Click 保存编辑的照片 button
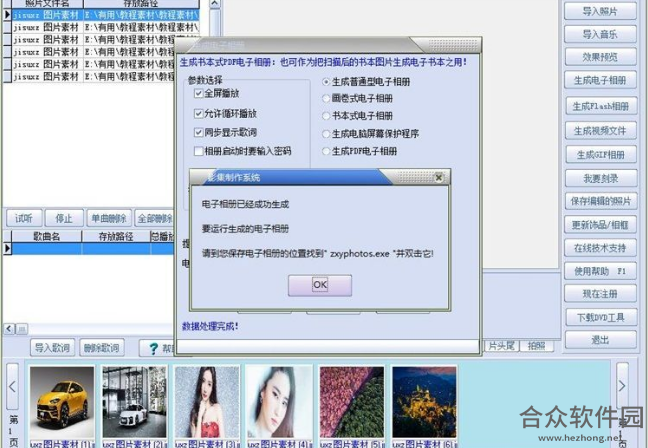 pos(601,201)
